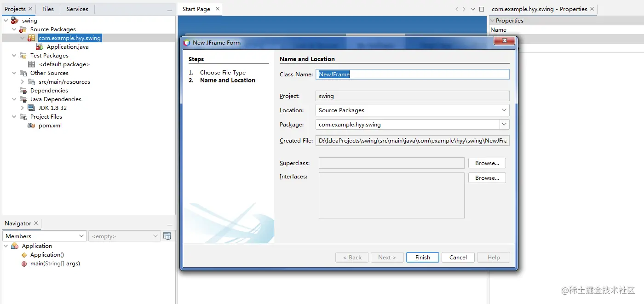Screen dimensions: 644x304
Task: Click the Application.java file icon
Action: (x=40, y=47)
